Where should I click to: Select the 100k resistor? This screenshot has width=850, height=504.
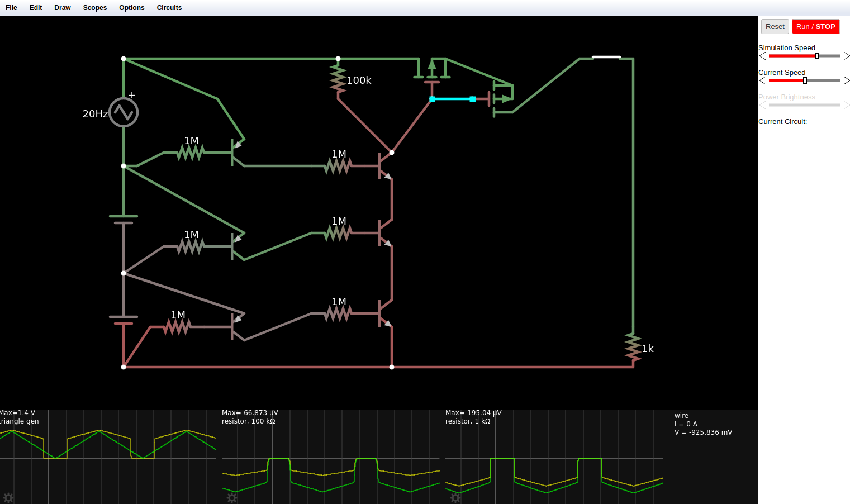tap(338, 79)
